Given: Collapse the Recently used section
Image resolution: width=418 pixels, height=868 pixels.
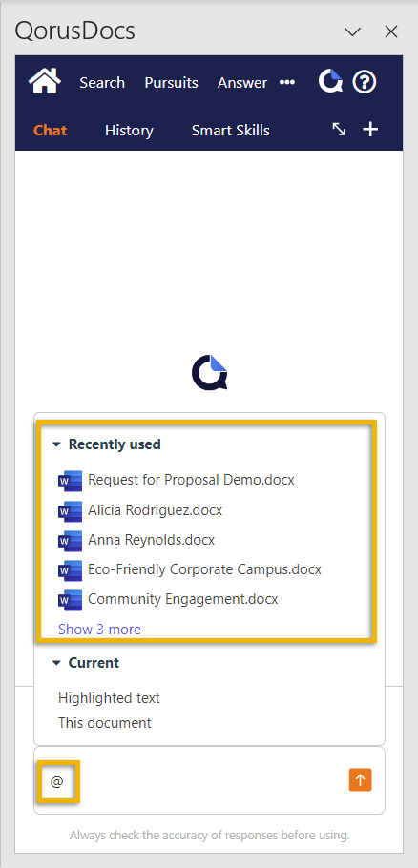Looking at the screenshot, I should [x=56, y=444].
